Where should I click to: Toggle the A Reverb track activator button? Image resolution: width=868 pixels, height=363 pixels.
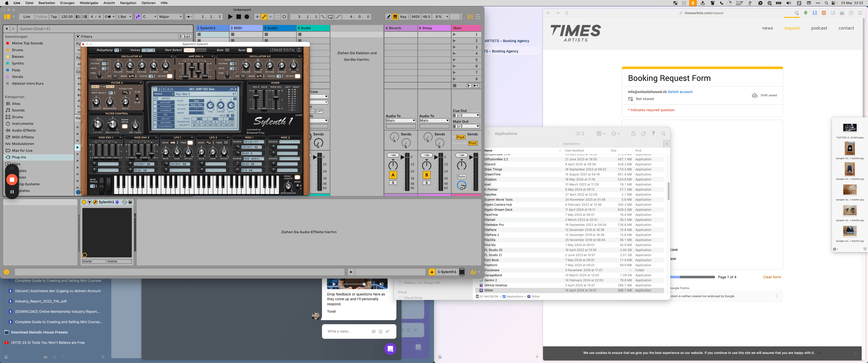click(393, 175)
